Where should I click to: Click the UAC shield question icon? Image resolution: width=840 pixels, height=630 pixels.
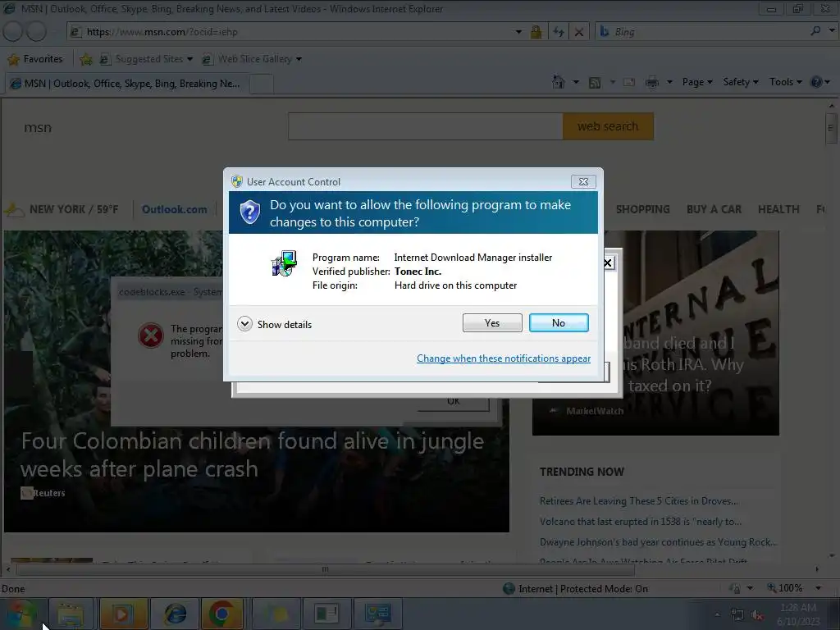pyautogui.click(x=249, y=212)
